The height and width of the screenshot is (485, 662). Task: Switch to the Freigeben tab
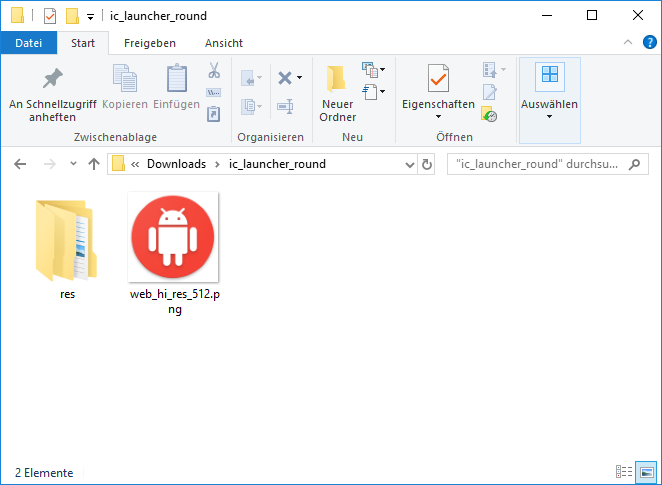149,43
